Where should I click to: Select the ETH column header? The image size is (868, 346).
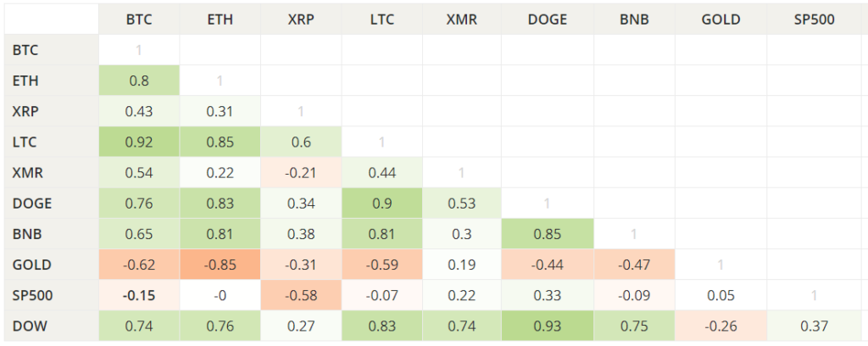220,19
